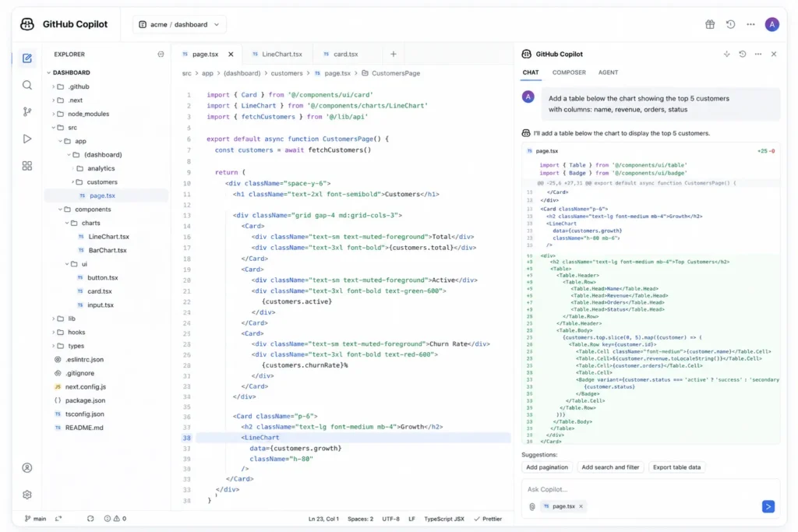Click TypeScript JSX language mode
The width and height of the screenshot is (798, 532).
tap(443, 519)
